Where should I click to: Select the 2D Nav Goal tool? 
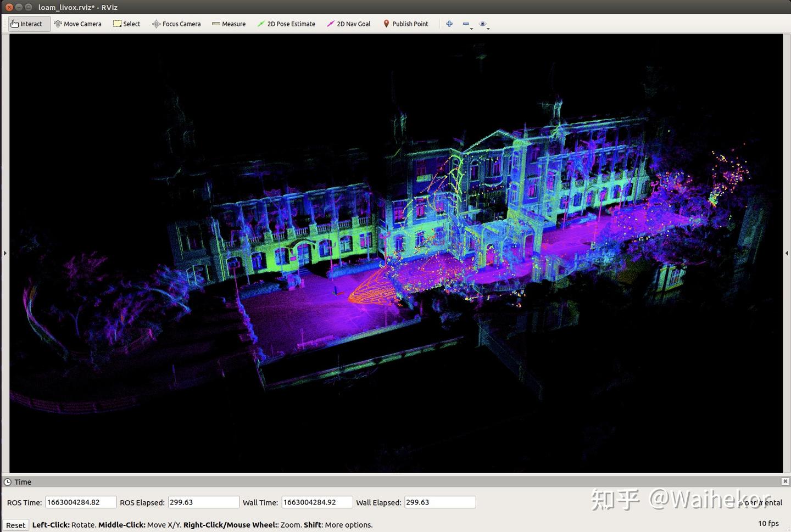pyautogui.click(x=349, y=24)
